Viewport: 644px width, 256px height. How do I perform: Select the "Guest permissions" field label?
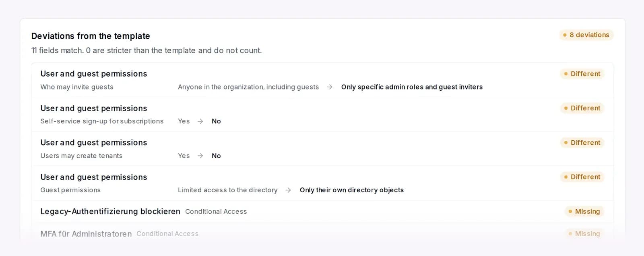tap(70, 190)
